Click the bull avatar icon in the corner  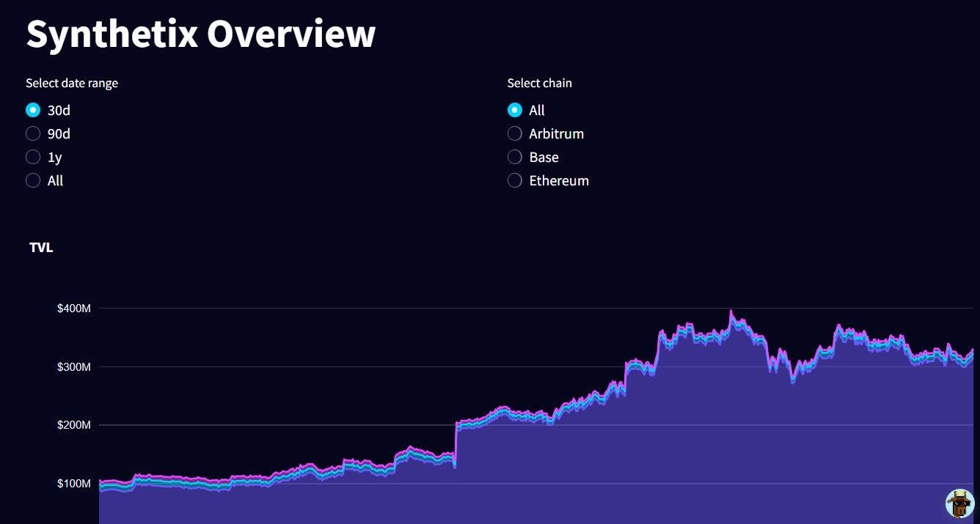click(x=959, y=503)
